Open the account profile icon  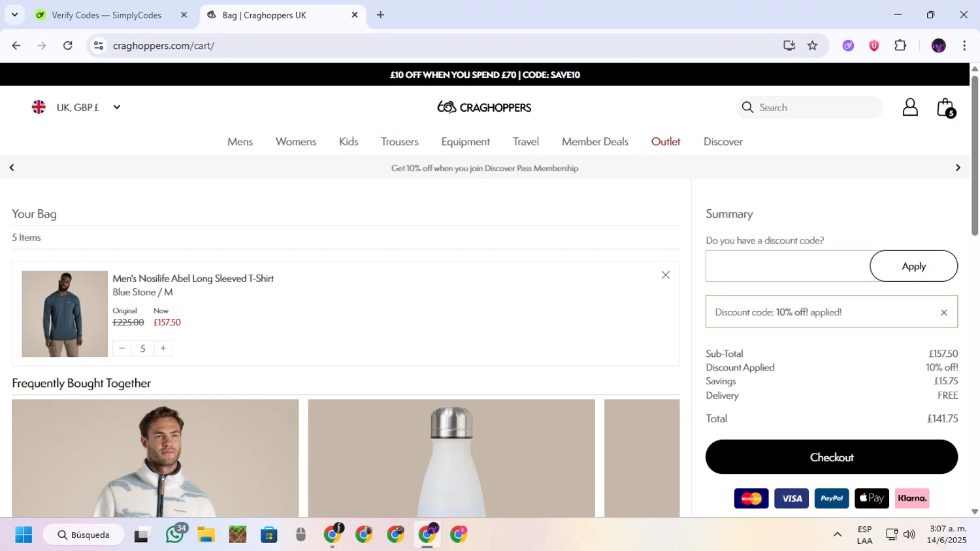(910, 107)
